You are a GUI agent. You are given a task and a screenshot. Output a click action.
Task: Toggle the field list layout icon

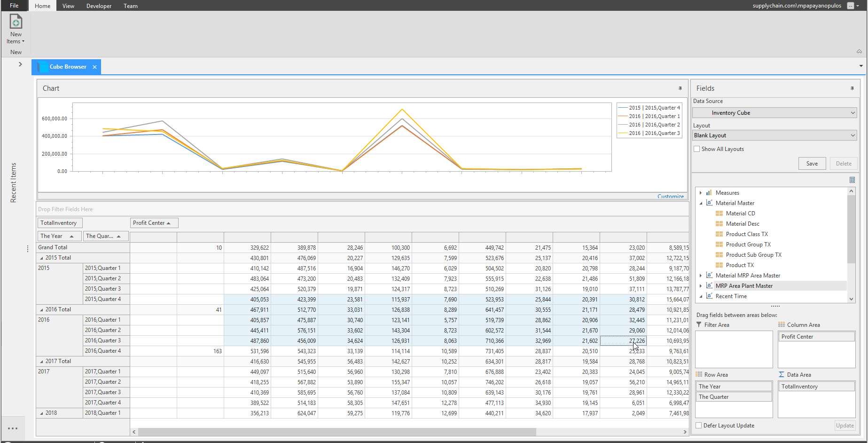852,180
